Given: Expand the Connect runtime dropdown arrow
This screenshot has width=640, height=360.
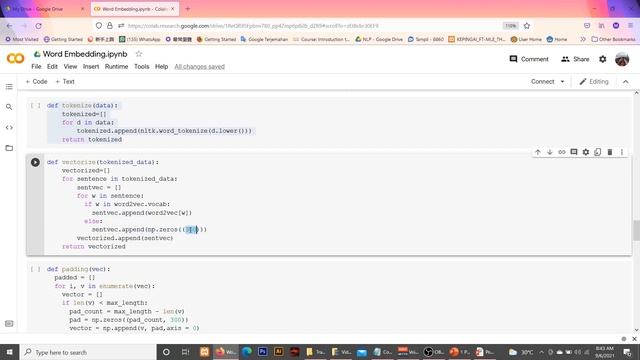Looking at the screenshot, I should pyautogui.click(x=562, y=82).
